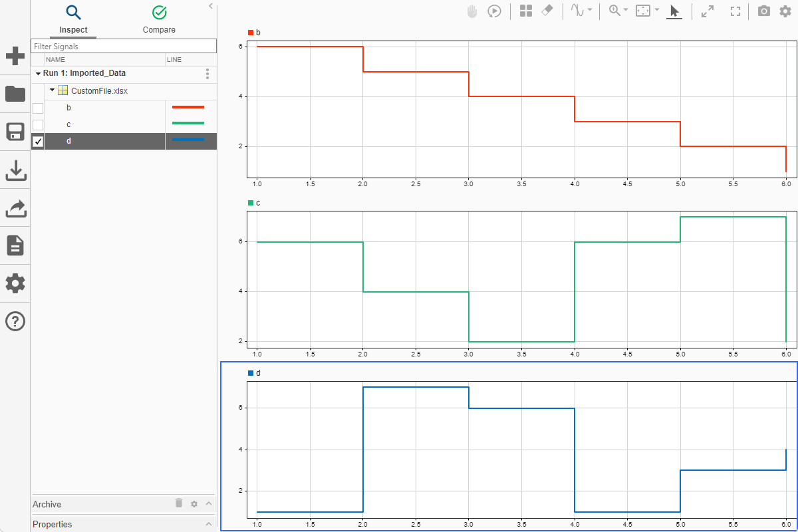Select signal b row name
This screenshot has height=532, width=798.
click(68, 108)
